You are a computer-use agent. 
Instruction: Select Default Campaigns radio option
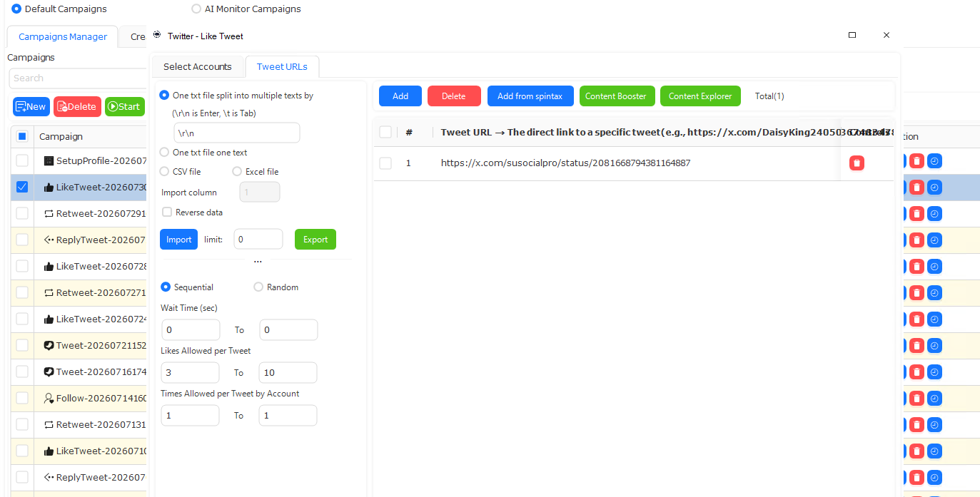[16, 9]
